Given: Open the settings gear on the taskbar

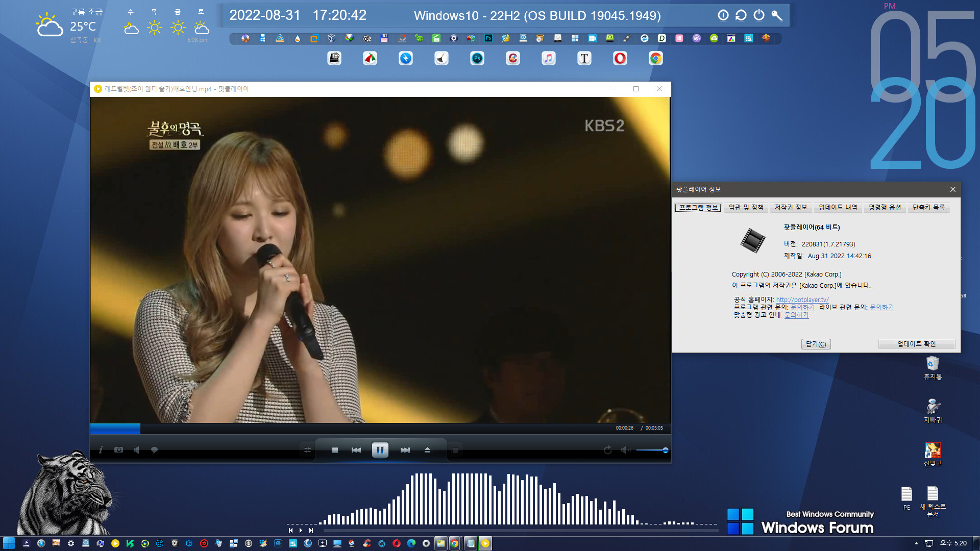Looking at the screenshot, I should tap(71, 543).
